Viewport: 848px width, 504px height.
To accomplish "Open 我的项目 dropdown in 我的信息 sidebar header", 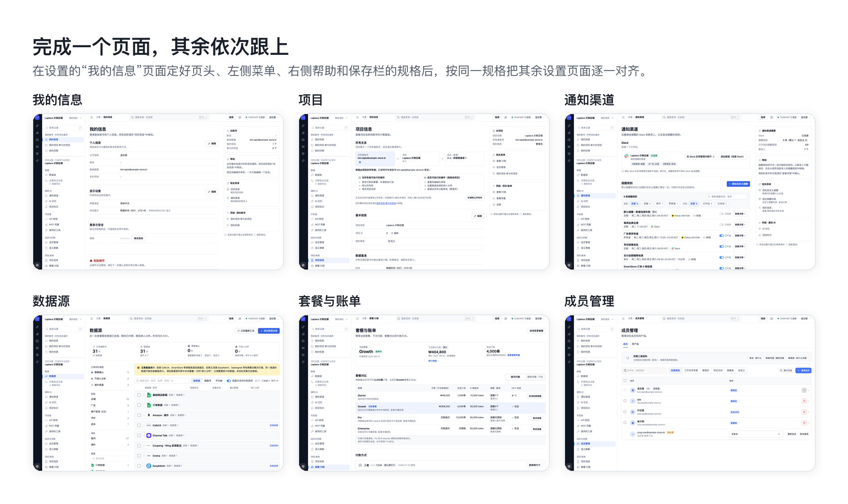I will [75, 118].
